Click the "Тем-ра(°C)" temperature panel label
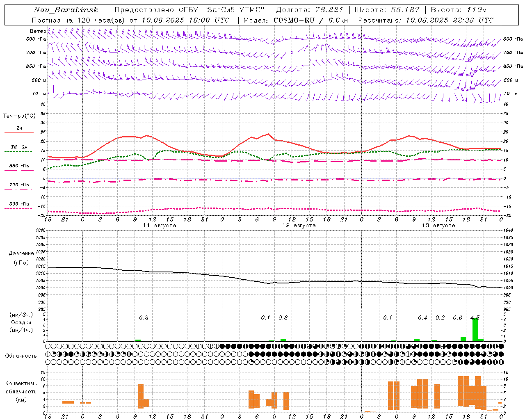Viewport: 525px width, 420px height. click(x=19, y=116)
